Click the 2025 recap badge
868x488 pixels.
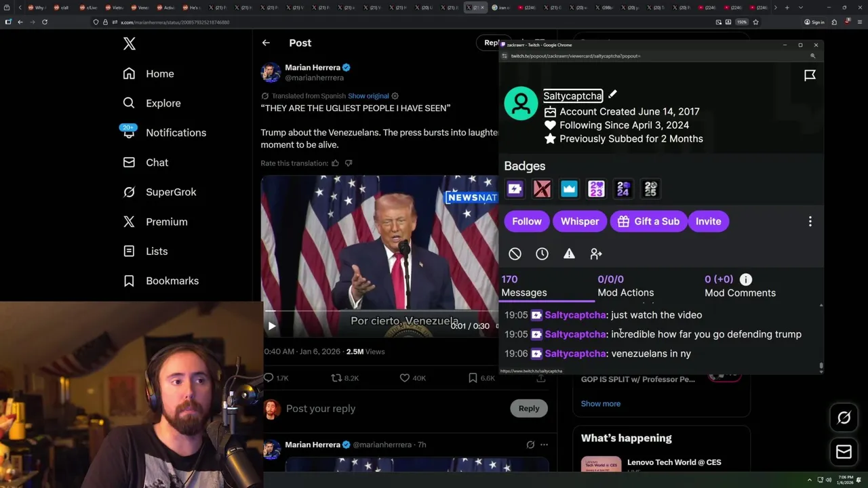(650, 189)
